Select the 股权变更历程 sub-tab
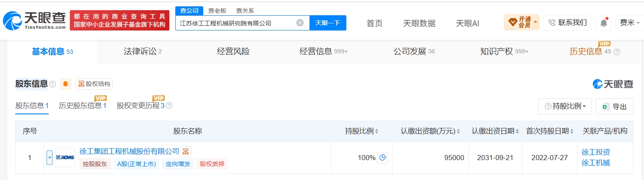 click(141, 105)
